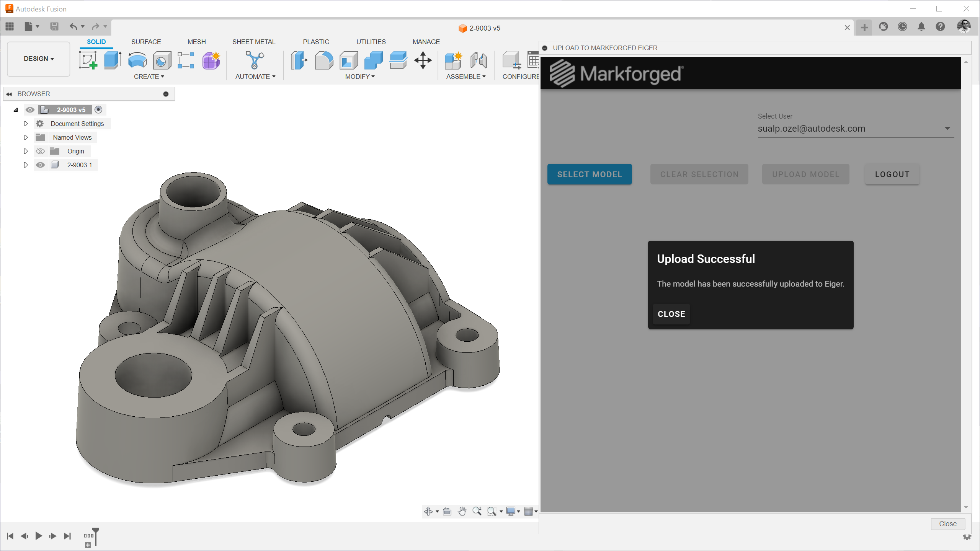980x551 pixels.
Task: Click the Fillet tool icon
Action: tap(324, 60)
